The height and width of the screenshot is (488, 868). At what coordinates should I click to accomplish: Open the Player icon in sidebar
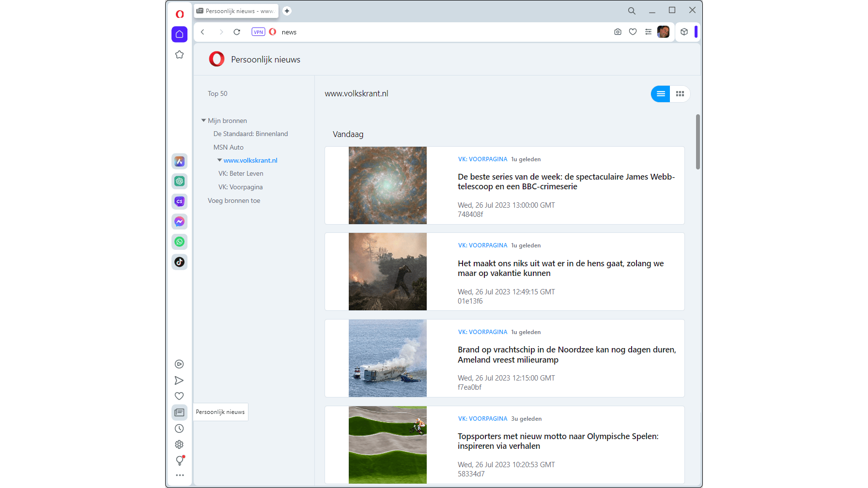[x=179, y=364]
